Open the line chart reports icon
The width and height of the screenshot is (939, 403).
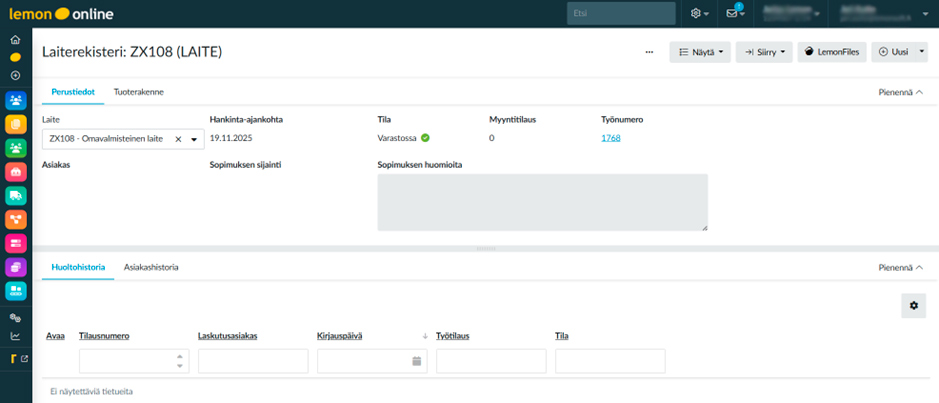(x=15, y=336)
